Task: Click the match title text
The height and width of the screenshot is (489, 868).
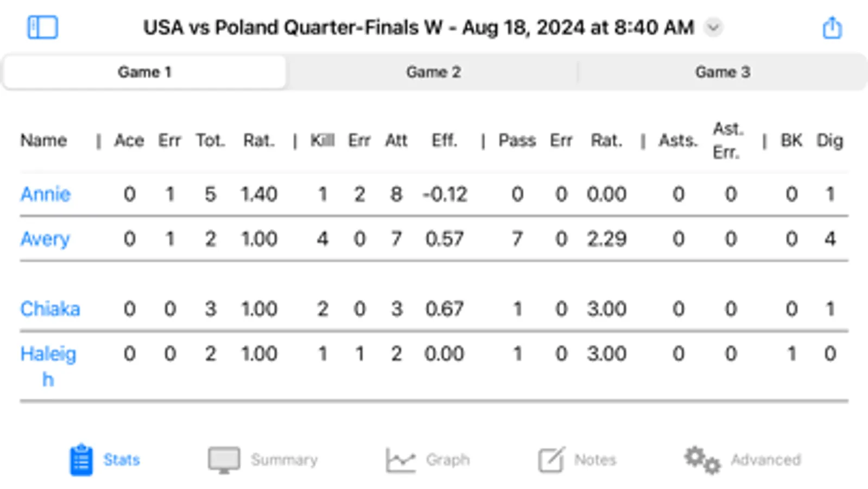Action: 418,27
